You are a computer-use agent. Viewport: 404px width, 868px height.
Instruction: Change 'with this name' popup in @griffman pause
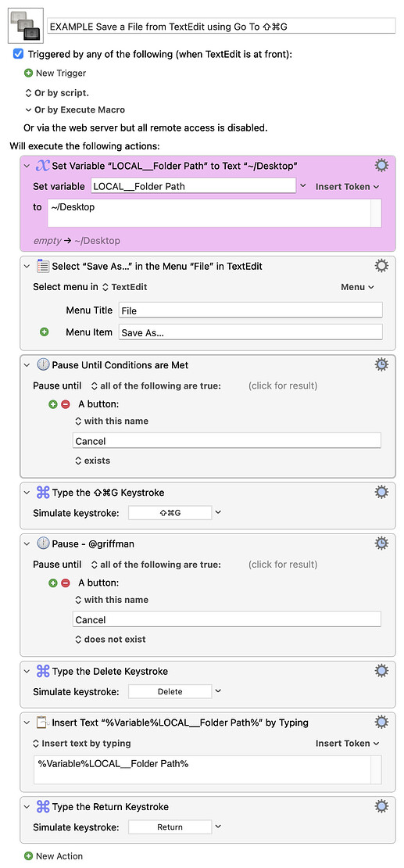111,600
